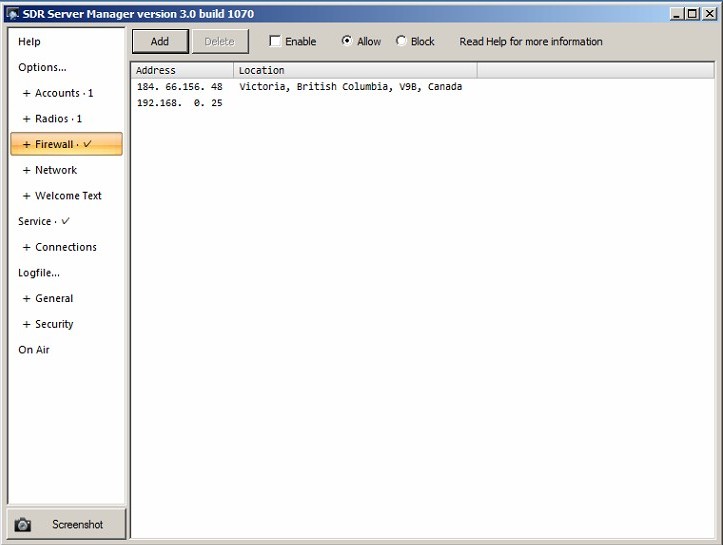Expand the Radios plus sign

coord(27,119)
